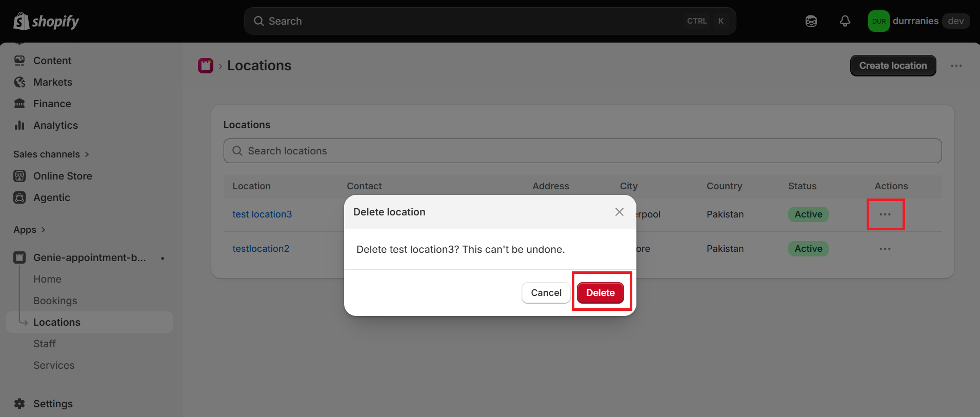Open actions menu for test location3
Image resolution: width=980 pixels, height=417 pixels.
pyautogui.click(x=885, y=214)
